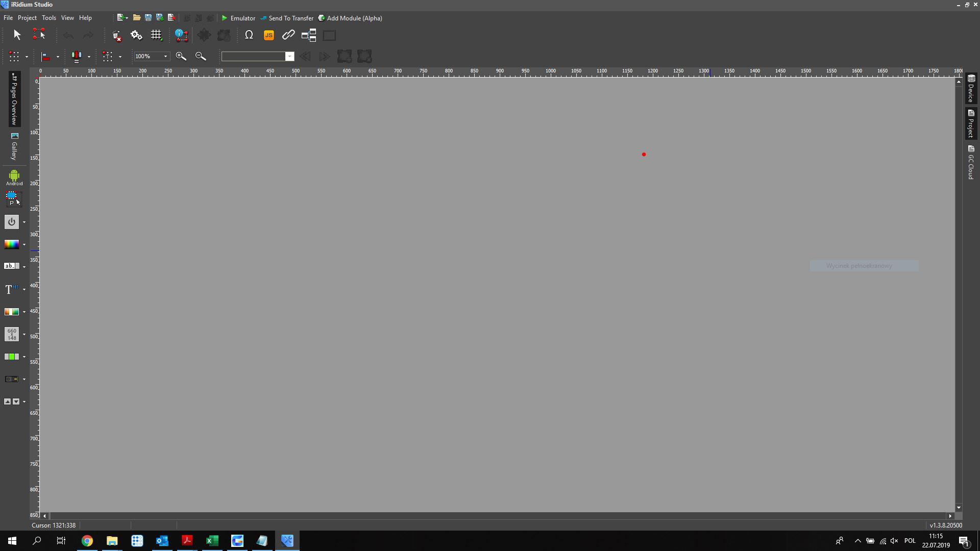Expand the empty page selector combo box
Screen dimensions: 980x551
[x=289, y=56]
